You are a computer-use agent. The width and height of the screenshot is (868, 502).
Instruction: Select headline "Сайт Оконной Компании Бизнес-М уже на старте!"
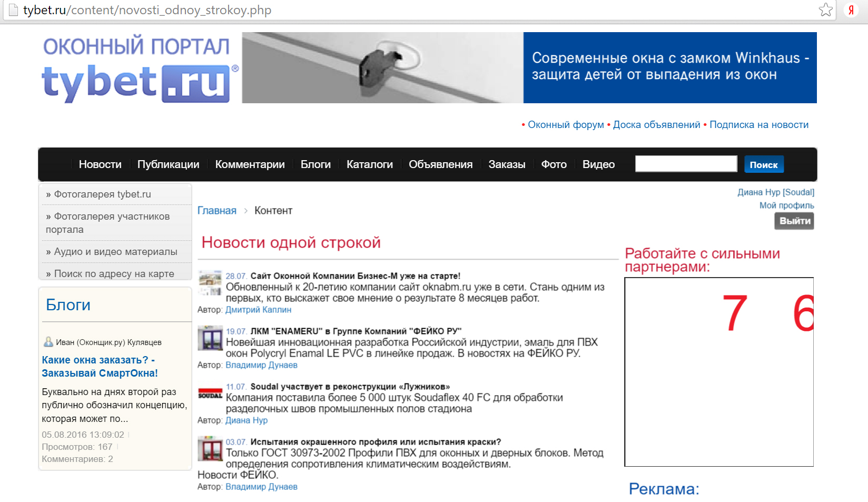click(356, 276)
